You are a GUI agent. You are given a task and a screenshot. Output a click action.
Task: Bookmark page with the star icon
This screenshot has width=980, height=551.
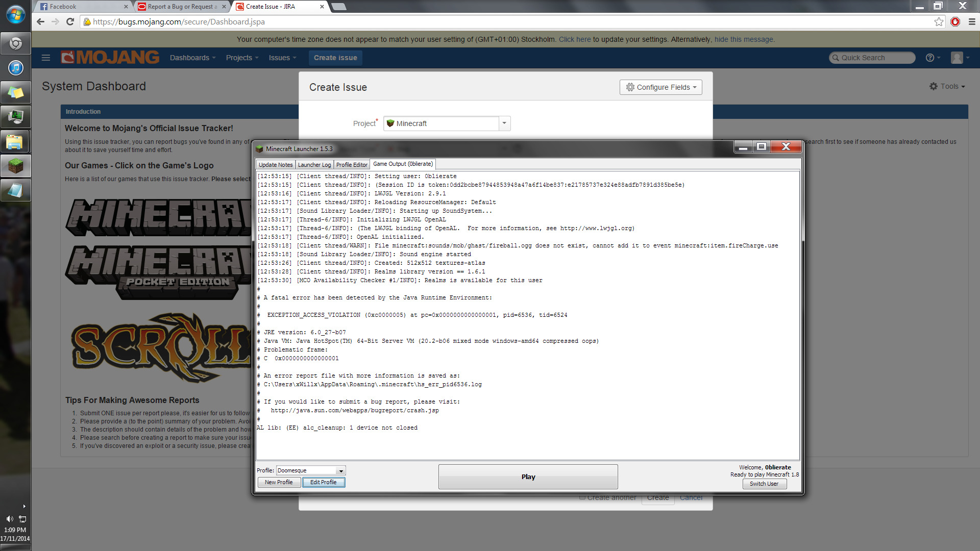939,21
